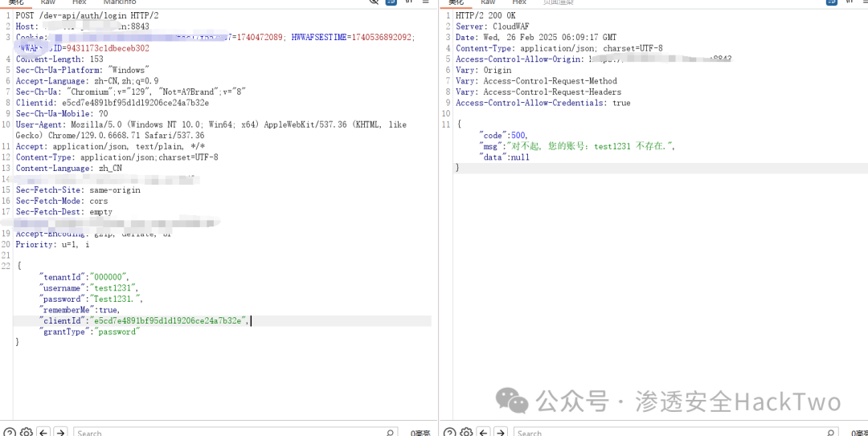This screenshot has height=436, width=868.
Task: Click the Sec-Ch-Ua-Mobile: ?0 header
Action: tap(61, 113)
